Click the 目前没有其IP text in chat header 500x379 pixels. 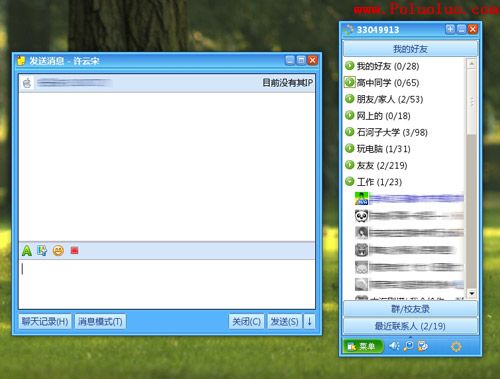click(287, 82)
